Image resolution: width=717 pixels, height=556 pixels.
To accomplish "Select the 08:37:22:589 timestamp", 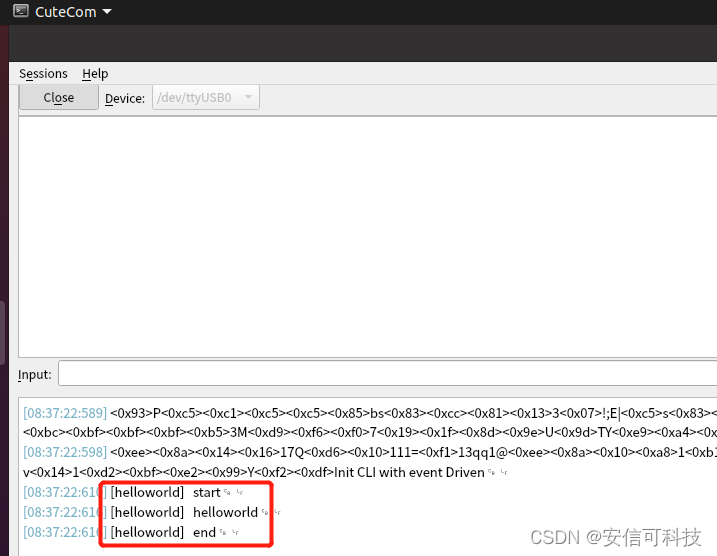I will click(x=65, y=413).
